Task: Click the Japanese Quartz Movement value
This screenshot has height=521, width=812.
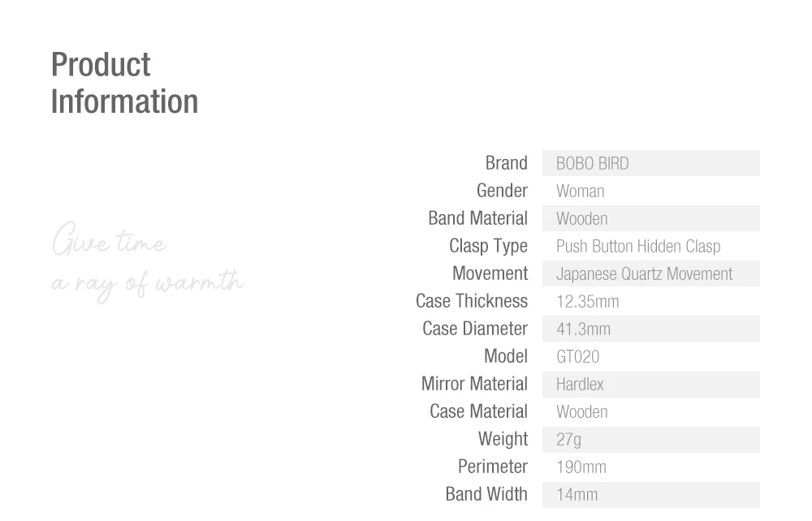Action: (x=644, y=274)
